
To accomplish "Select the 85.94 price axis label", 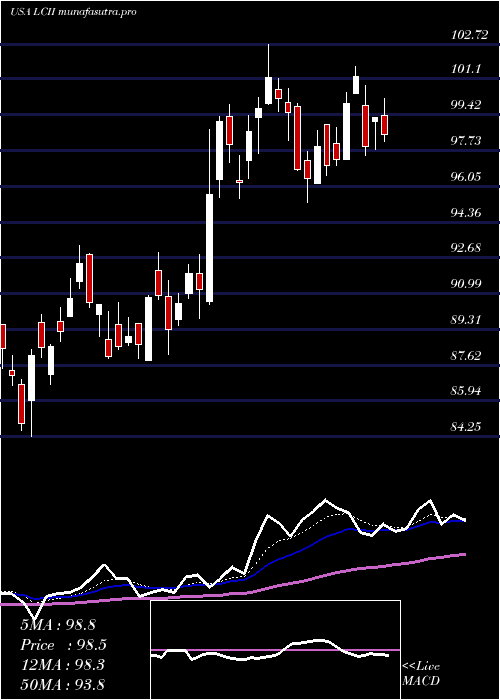I will click(466, 391).
